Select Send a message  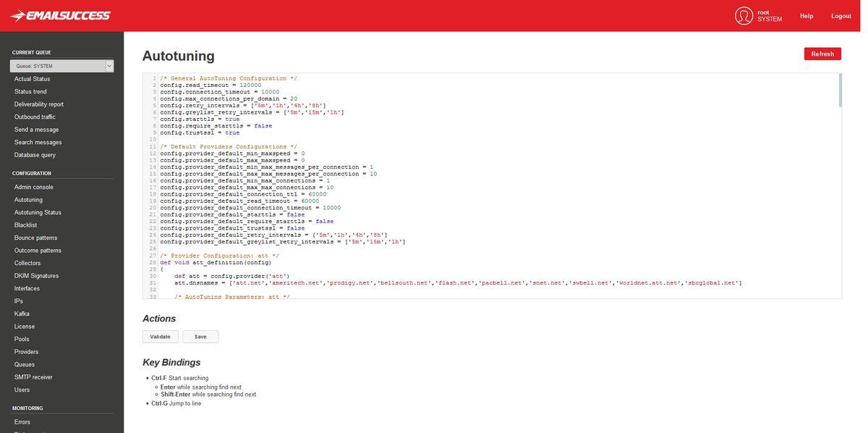pyautogui.click(x=36, y=130)
